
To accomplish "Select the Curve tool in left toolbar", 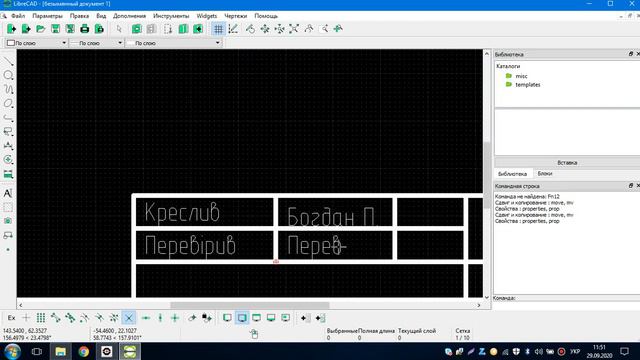I will point(8,89).
